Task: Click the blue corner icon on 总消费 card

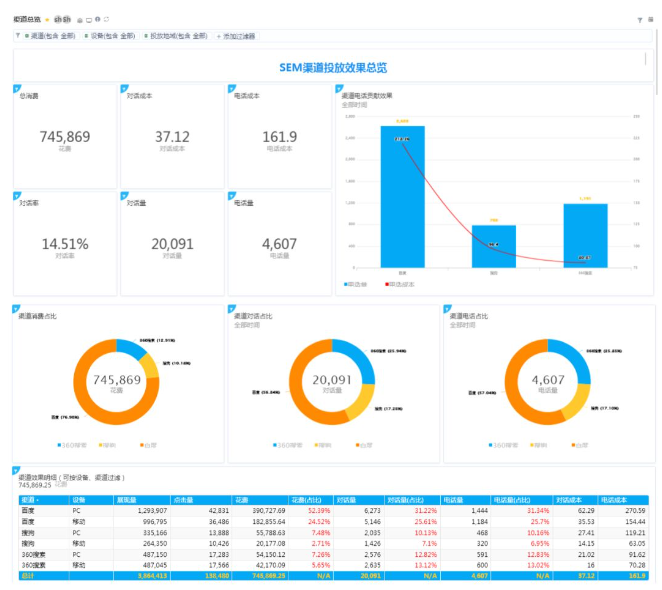Action: click(17, 88)
